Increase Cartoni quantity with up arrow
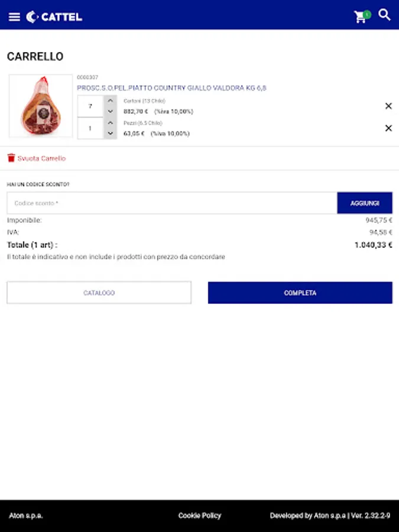Viewport: 399px width, 532px height. (111, 100)
